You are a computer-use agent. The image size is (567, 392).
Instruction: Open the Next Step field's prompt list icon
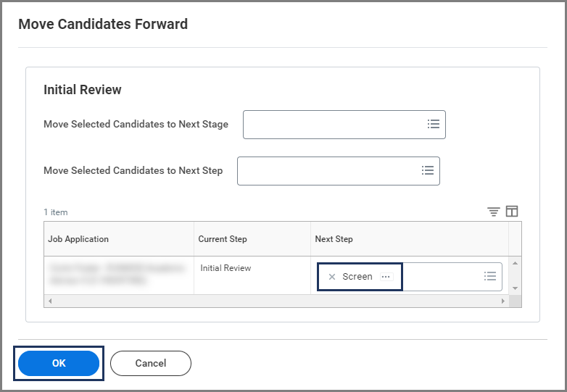click(427, 170)
